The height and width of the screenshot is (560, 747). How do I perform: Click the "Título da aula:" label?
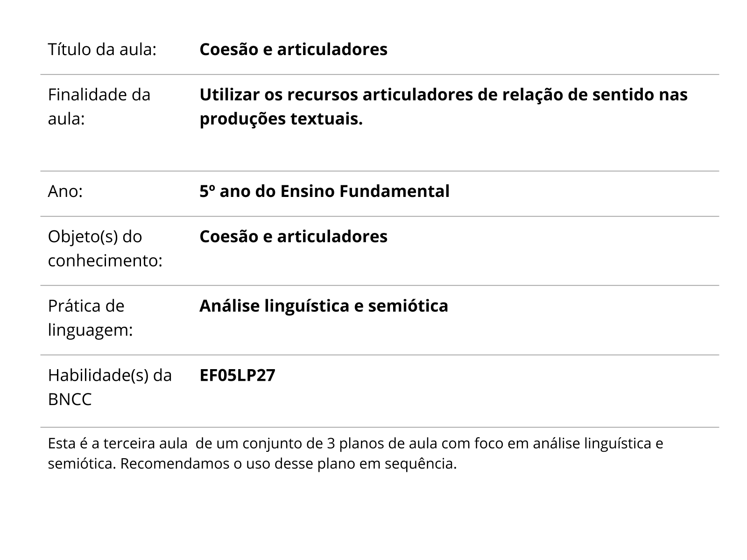[102, 49]
